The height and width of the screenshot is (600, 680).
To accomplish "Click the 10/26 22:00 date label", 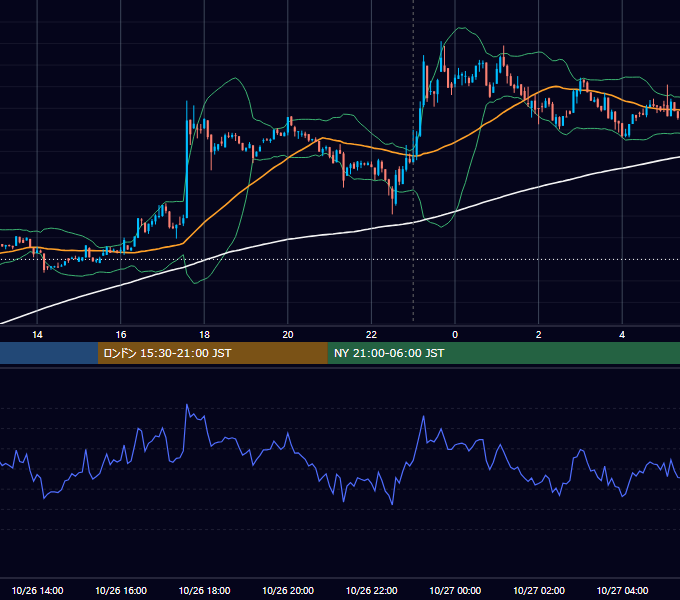I will pyautogui.click(x=371, y=590).
